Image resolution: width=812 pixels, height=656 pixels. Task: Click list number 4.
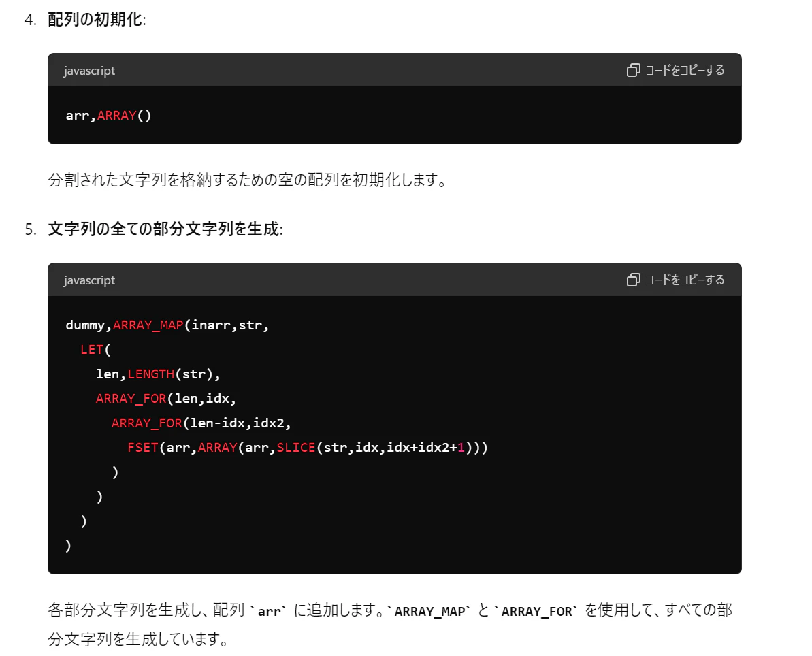(x=30, y=20)
